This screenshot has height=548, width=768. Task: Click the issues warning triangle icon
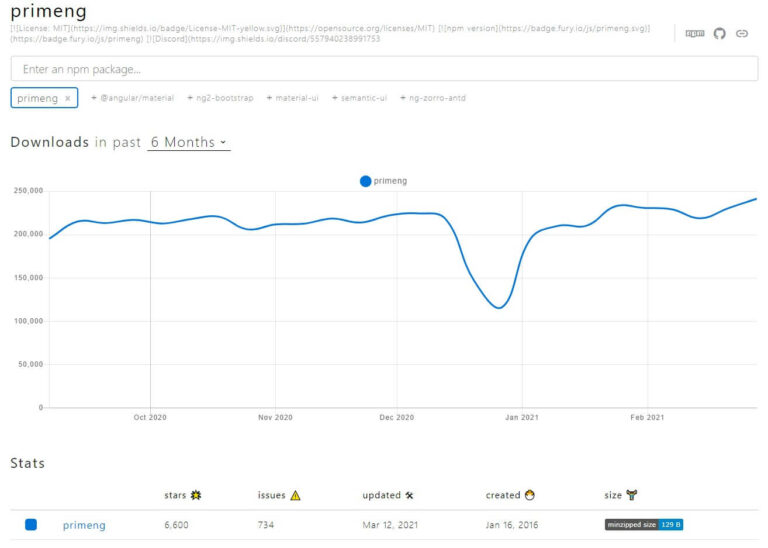coord(295,495)
